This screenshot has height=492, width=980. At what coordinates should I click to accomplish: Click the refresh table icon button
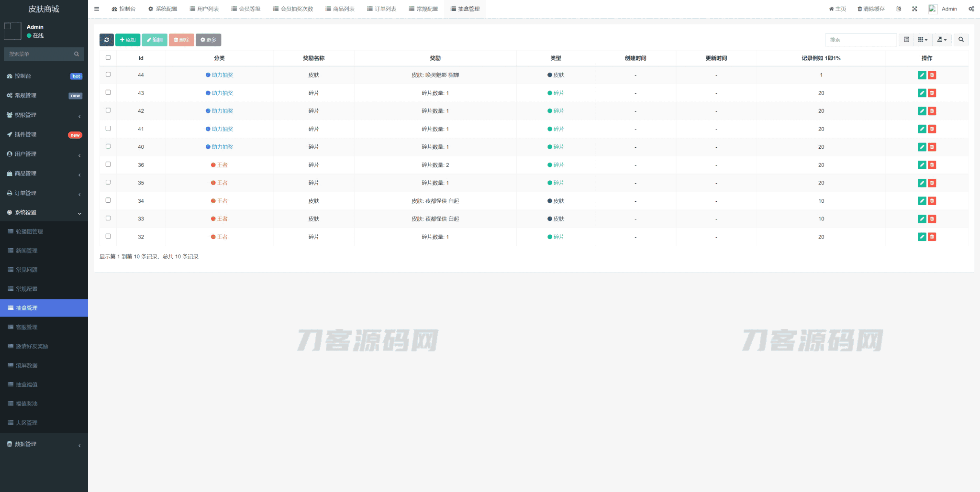[107, 40]
